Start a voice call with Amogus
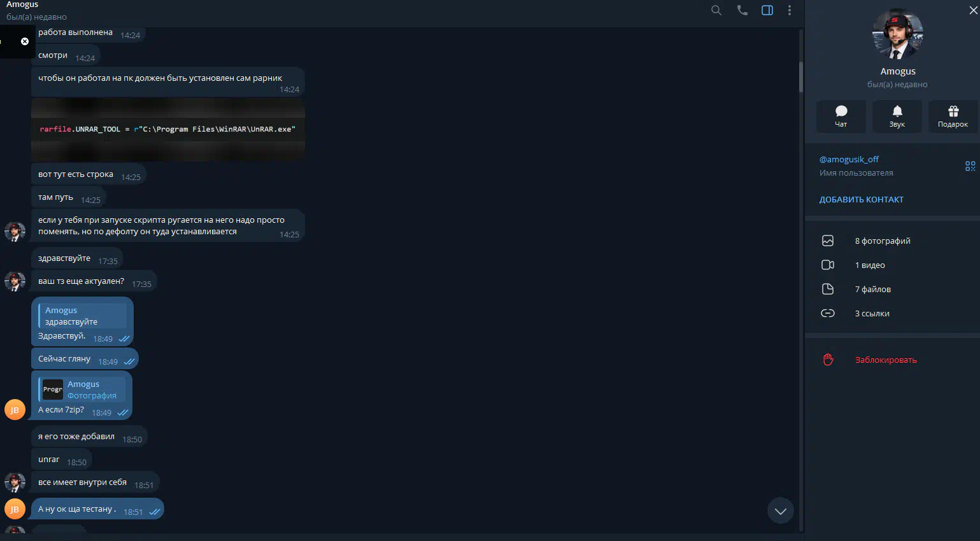 click(742, 10)
